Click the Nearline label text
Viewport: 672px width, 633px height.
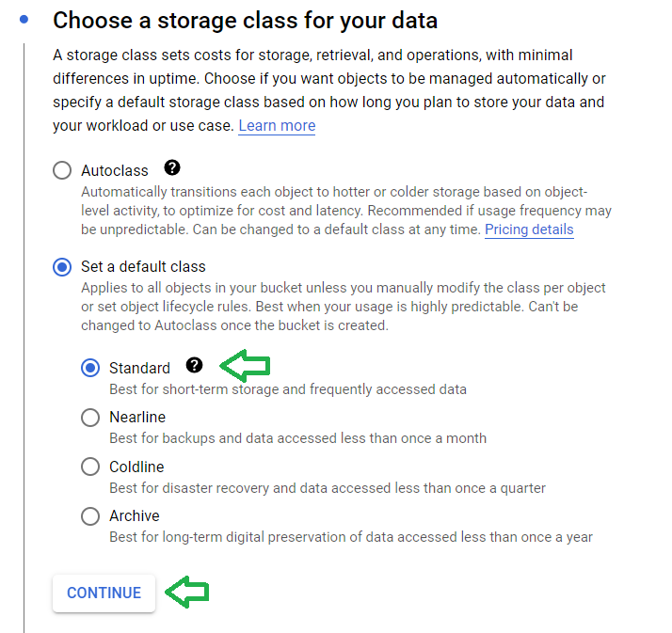click(137, 418)
